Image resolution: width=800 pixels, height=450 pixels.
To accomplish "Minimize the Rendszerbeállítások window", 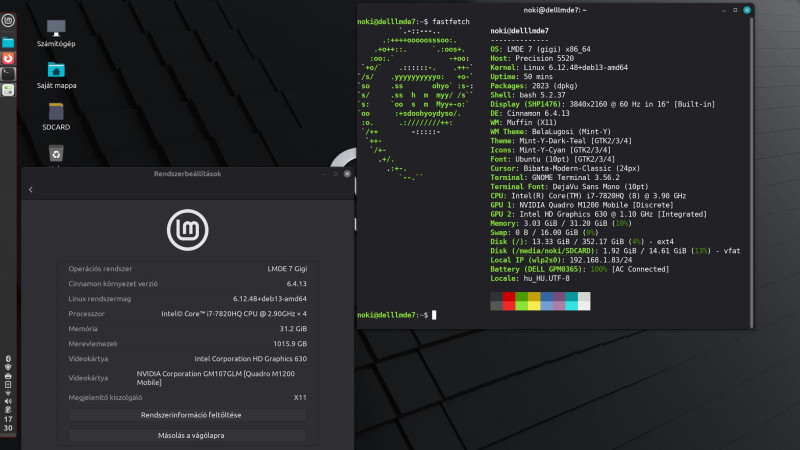I will [323, 174].
